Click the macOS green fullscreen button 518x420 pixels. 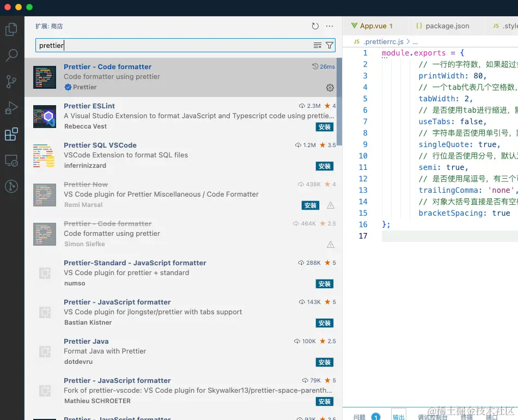[29, 7]
